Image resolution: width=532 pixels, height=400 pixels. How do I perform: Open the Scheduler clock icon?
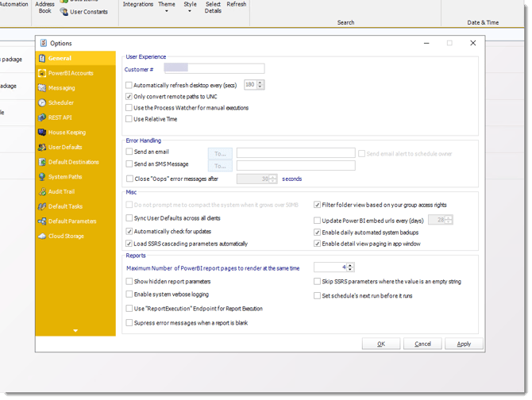tap(42, 102)
